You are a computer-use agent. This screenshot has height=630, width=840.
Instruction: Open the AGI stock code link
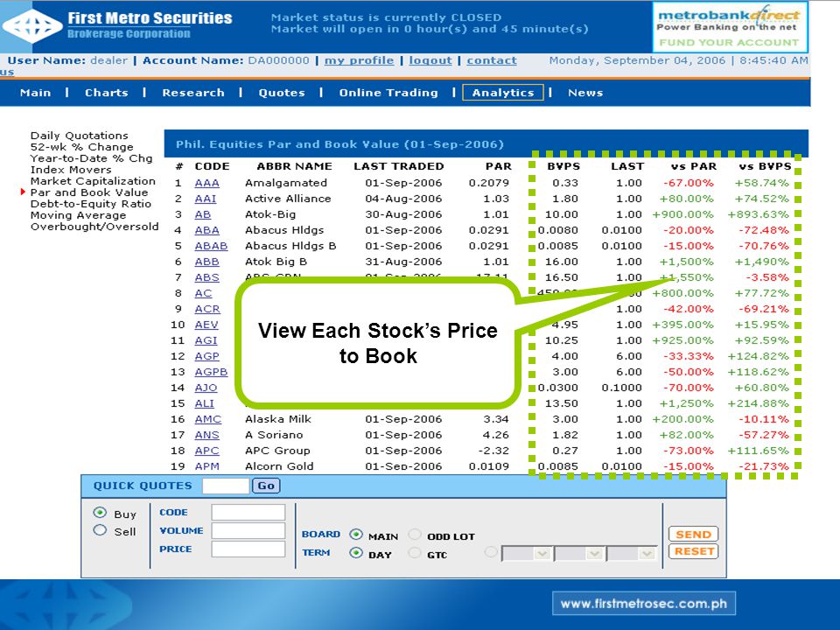coord(206,340)
